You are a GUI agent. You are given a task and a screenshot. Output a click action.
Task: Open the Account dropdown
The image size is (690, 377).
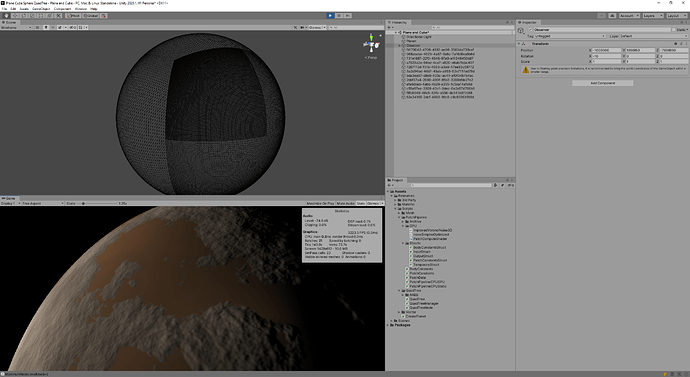(x=629, y=16)
